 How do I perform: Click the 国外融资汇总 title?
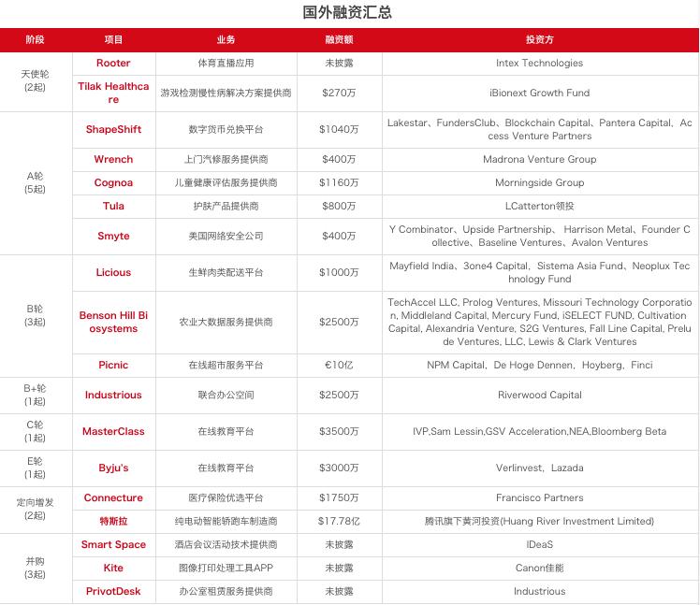[x=347, y=12]
